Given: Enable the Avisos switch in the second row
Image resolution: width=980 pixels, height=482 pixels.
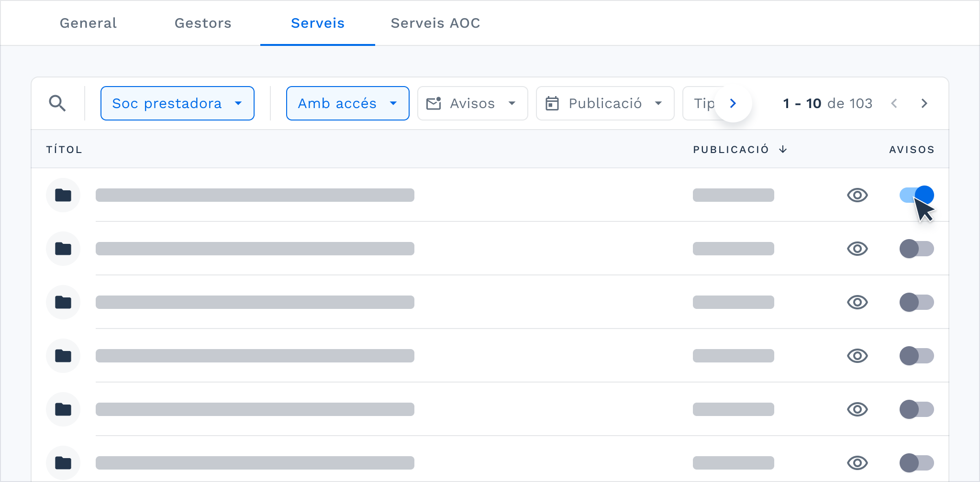Looking at the screenshot, I should pos(917,249).
